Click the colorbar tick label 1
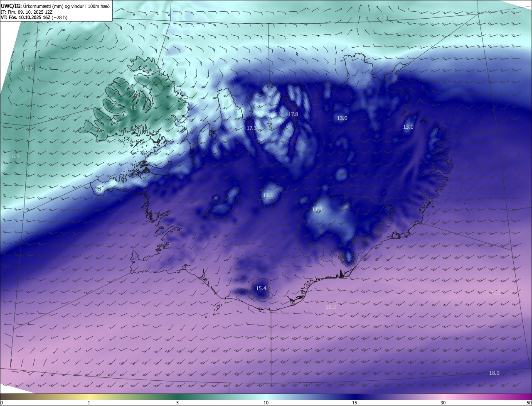 (89, 403)
